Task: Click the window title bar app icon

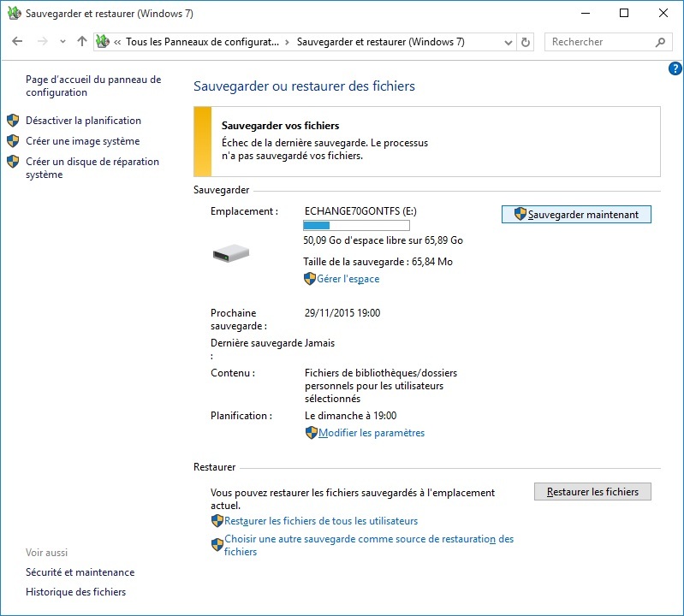Action: 15,13
